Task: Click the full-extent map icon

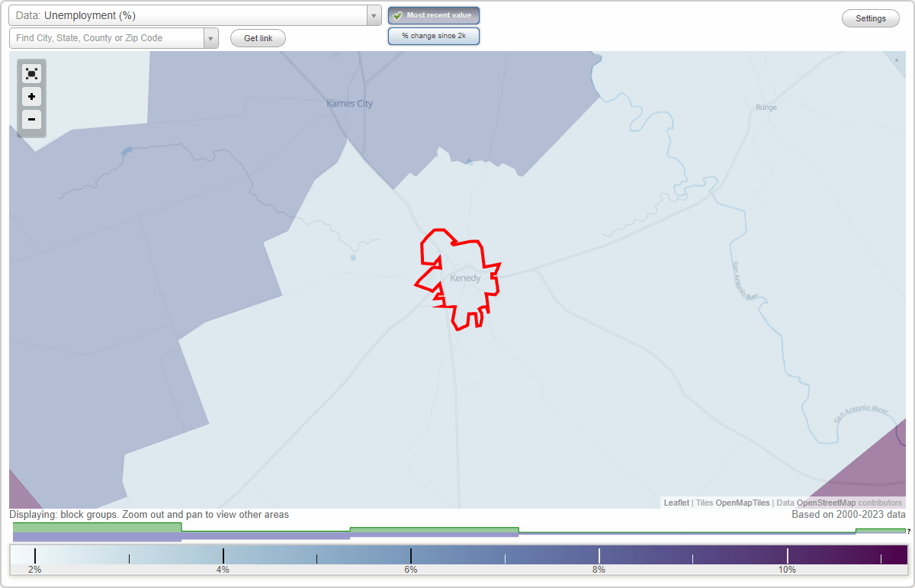Action: click(31, 73)
